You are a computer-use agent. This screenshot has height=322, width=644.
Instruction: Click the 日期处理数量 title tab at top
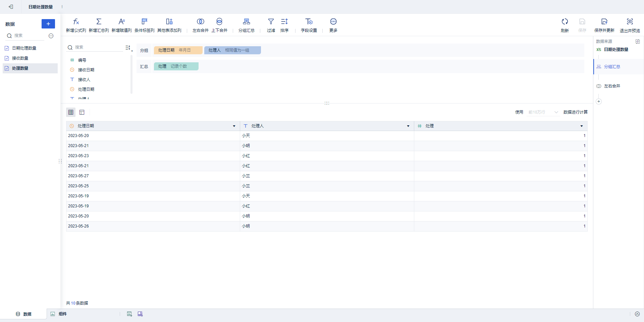pyautogui.click(x=41, y=7)
